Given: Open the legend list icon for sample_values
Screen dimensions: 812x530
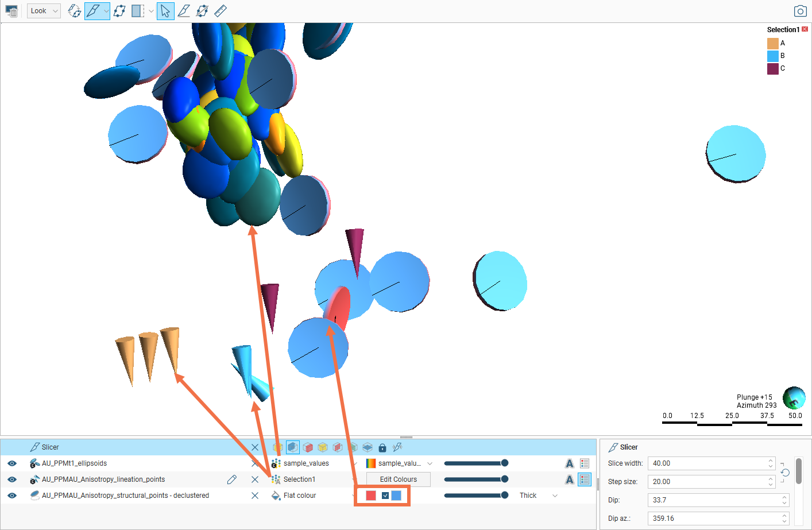Looking at the screenshot, I should (584, 463).
